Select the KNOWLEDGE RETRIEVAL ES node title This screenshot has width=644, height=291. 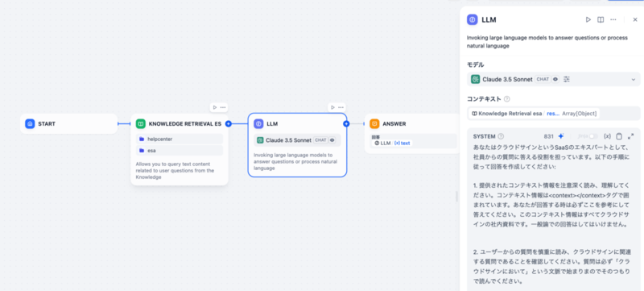pos(185,123)
